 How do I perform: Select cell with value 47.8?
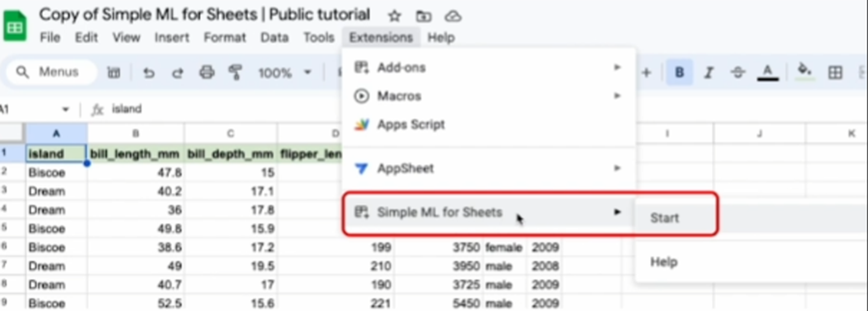point(135,172)
